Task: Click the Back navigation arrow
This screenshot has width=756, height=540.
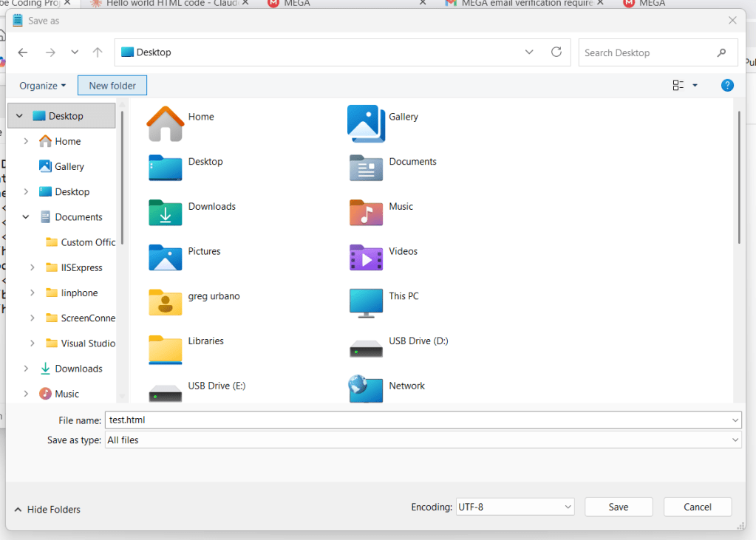Action: (x=23, y=52)
